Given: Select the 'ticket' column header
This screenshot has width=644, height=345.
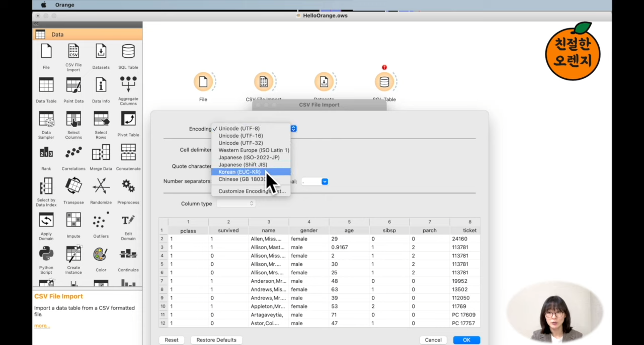Looking at the screenshot, I should (x=470, y=230).
